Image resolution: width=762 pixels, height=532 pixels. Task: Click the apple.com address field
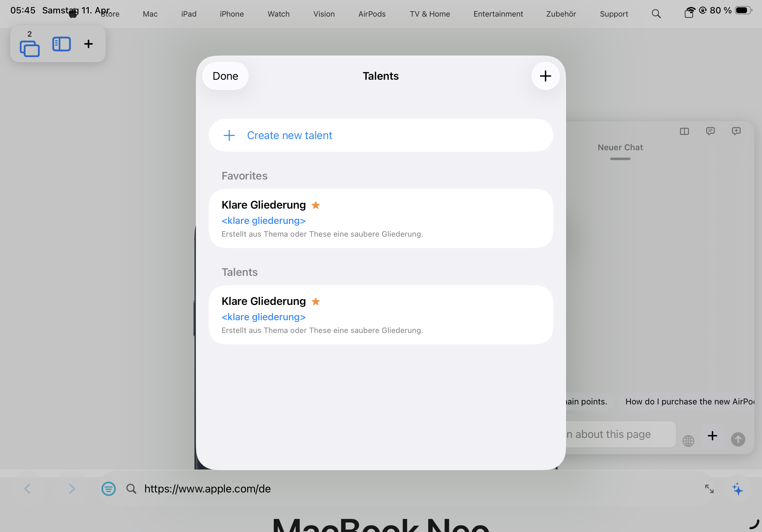207,489
